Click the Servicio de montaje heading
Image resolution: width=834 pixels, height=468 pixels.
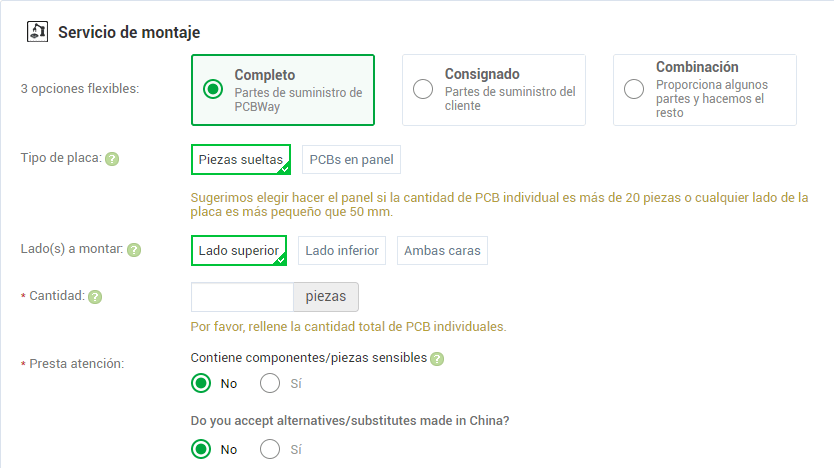[129, 32]
